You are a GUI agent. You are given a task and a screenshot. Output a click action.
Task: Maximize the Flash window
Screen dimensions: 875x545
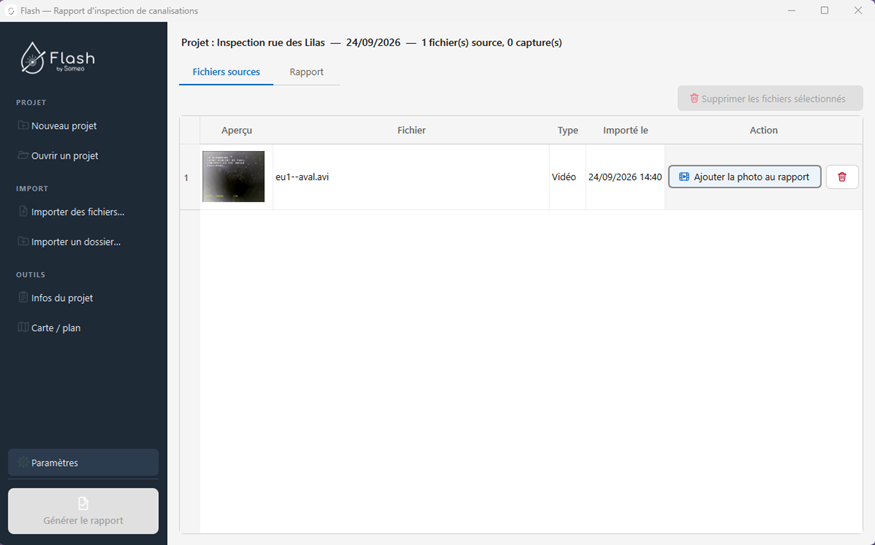(824, 11)
